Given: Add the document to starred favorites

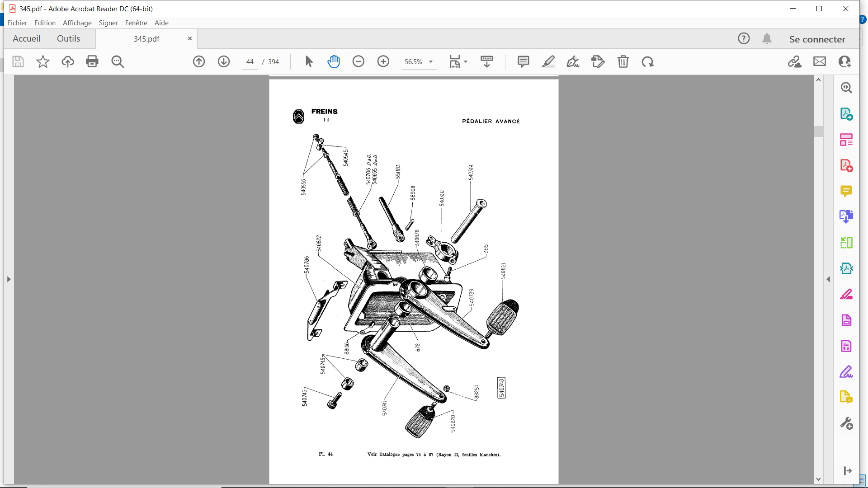Looking at the screenshot, I should 43,61.
